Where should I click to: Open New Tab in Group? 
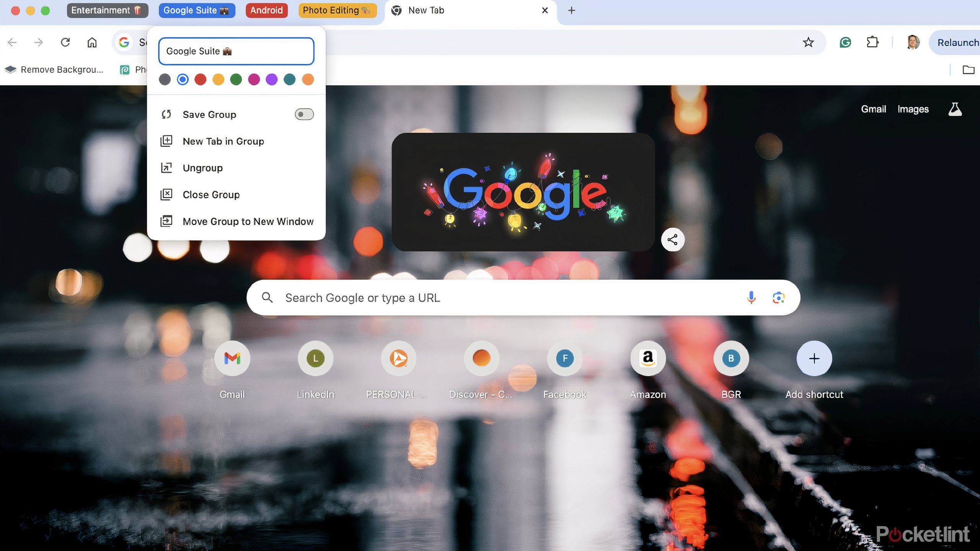coord(224,140)
